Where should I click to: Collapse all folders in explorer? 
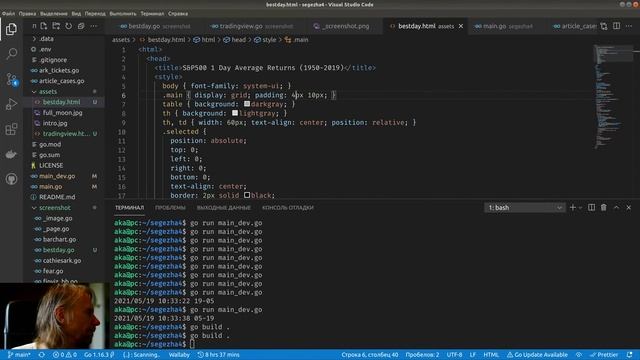(81, 26)
